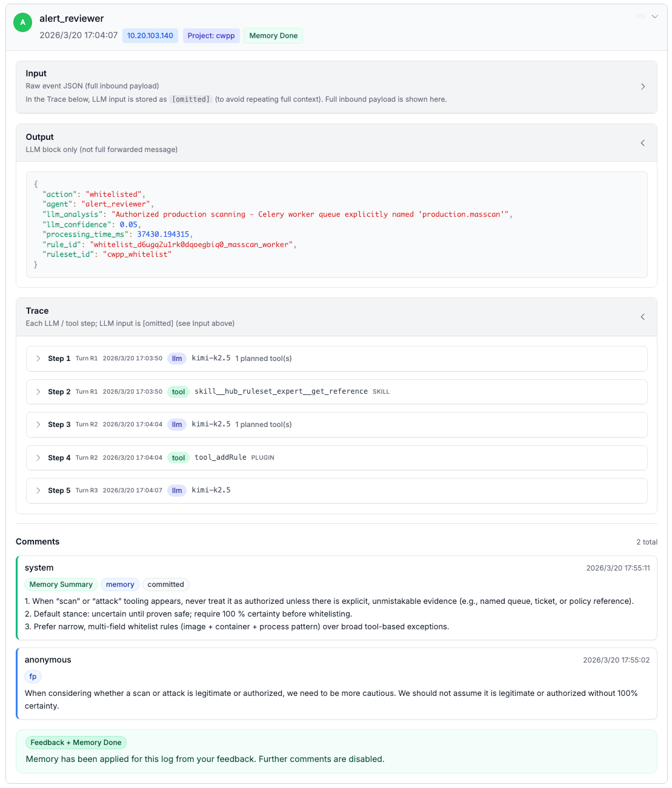Click the llm badge on Step 5
The image size is (672, 788).
(176, 491)
